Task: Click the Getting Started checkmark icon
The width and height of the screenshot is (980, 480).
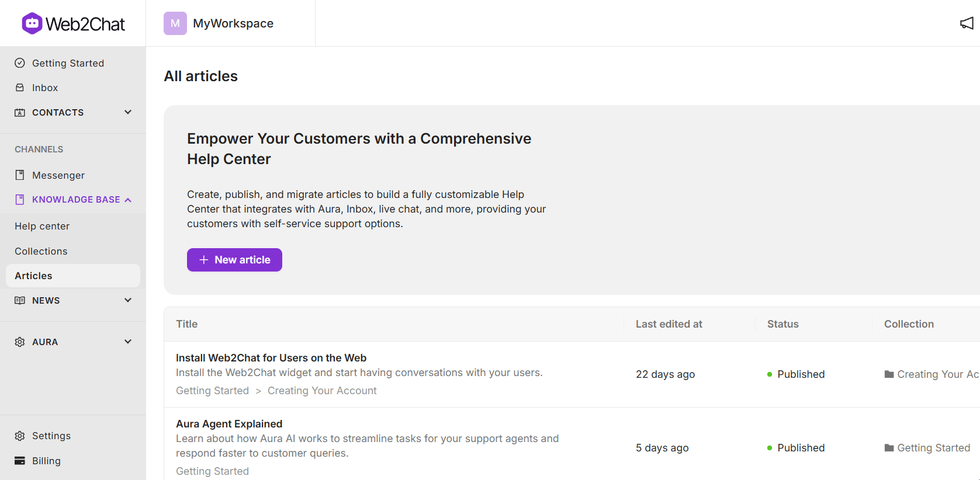Action: 20,63
